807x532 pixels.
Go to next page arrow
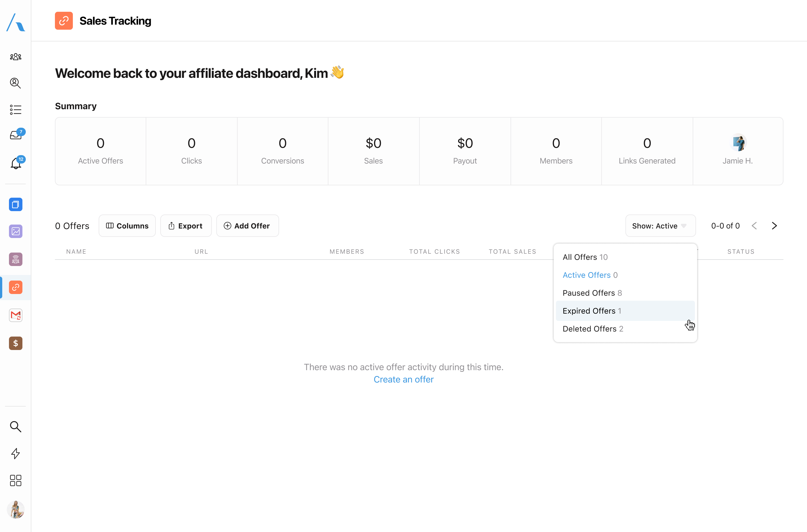[774, 226]
